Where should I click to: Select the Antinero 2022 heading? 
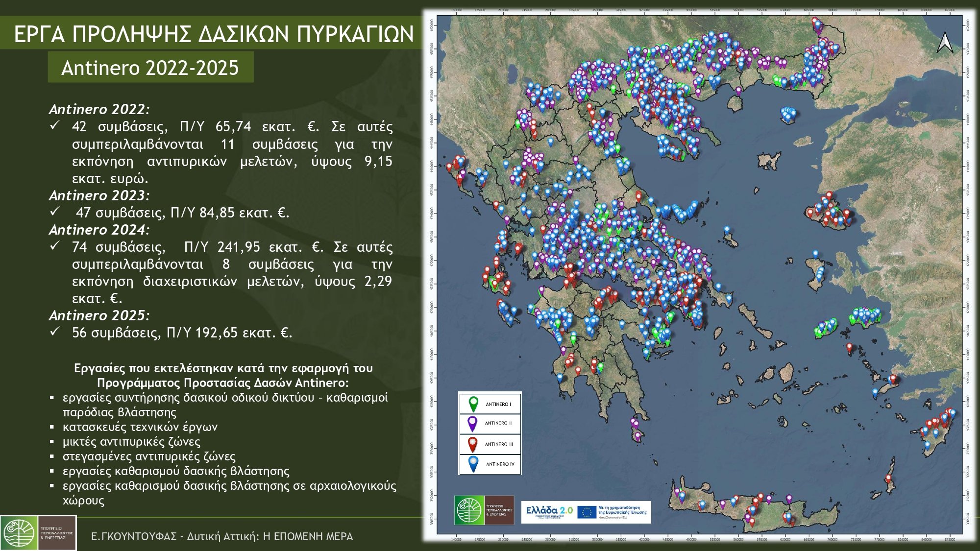coord(99,109)
